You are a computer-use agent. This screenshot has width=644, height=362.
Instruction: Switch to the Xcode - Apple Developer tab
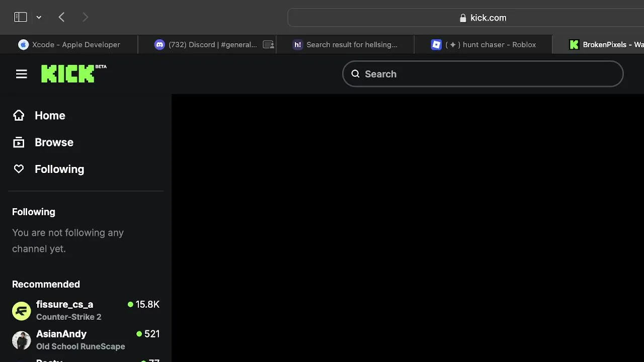(69, 44)
